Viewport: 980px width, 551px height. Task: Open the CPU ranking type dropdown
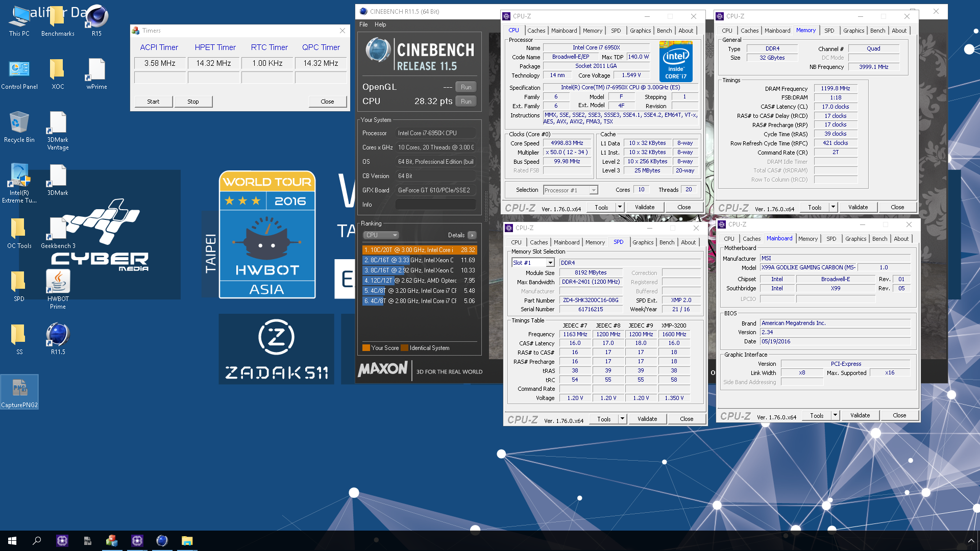[x=381, y=235]
